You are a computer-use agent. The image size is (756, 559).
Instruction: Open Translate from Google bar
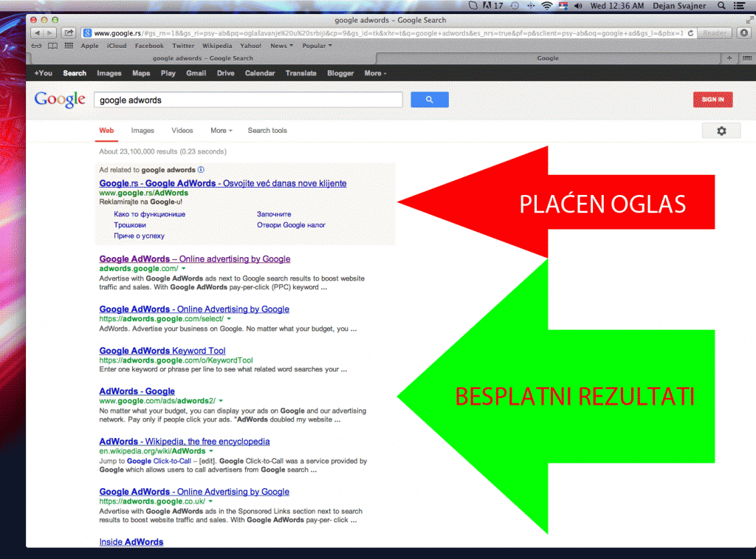301,73
